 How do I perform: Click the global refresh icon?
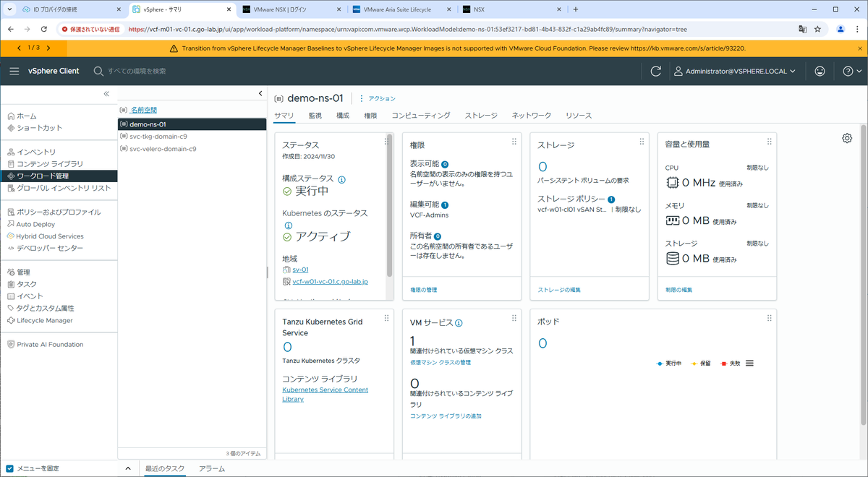[656, 71]
